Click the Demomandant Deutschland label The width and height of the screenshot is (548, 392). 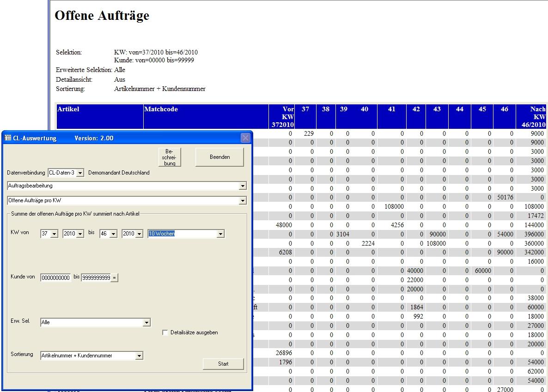[x=119, y=173]
